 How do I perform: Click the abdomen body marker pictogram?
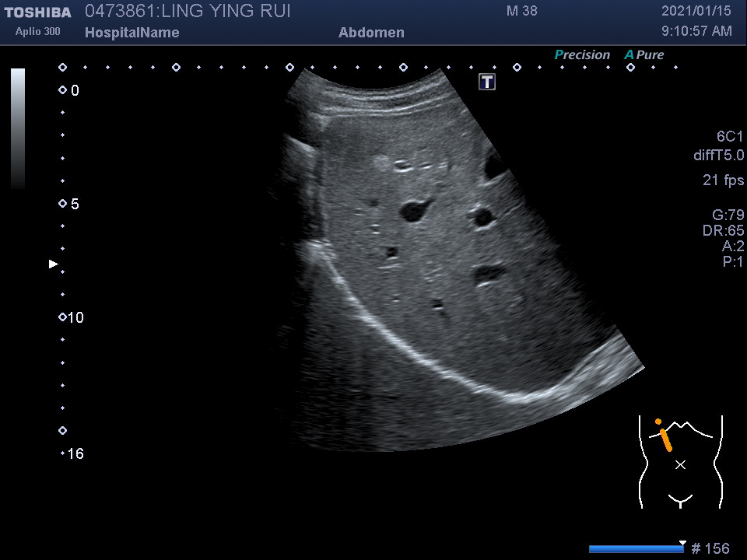click(x=680, y=461)
